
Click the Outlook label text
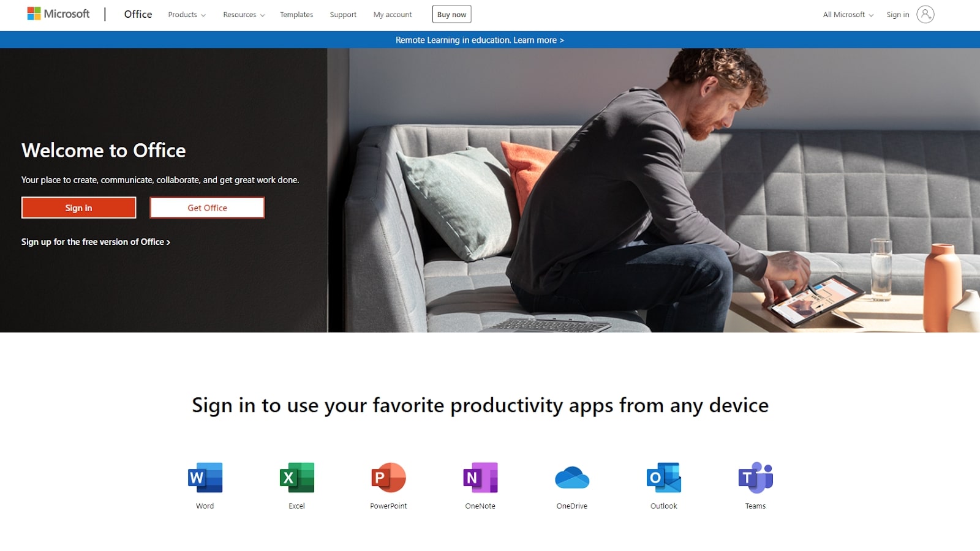(664, 506)
